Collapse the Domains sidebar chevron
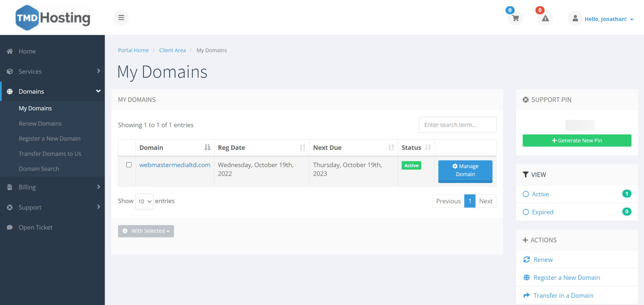 point(98,91)
